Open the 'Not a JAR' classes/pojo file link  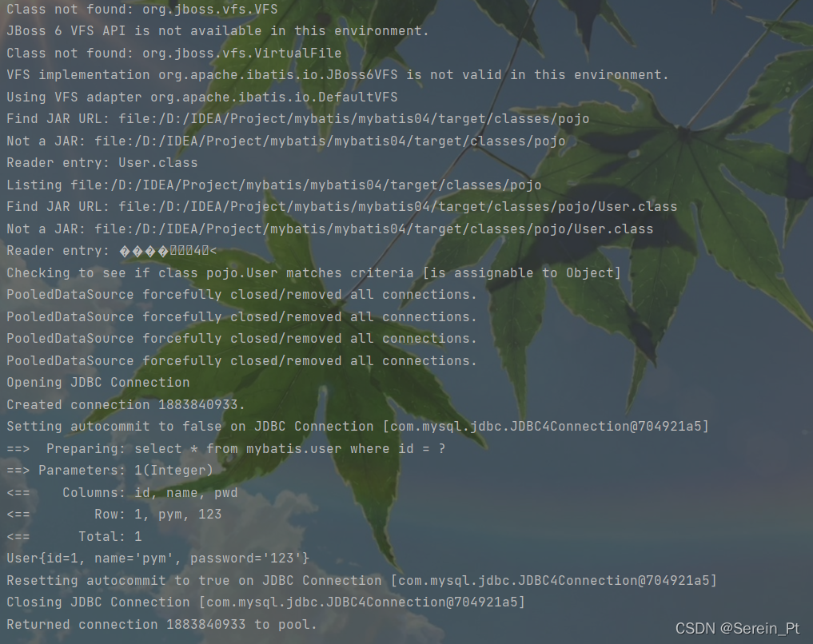[x=330, y=141]
